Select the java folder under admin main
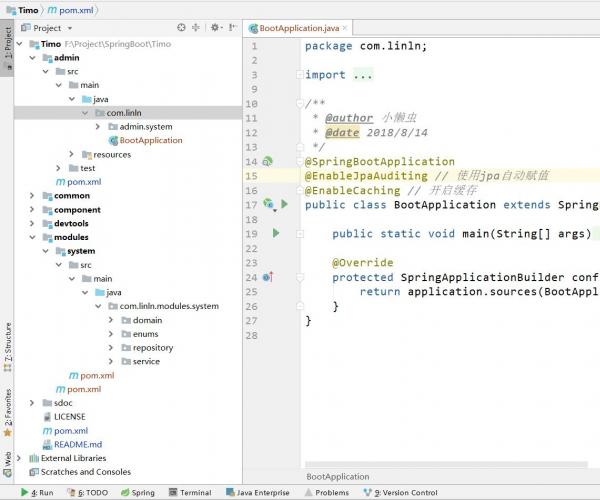 96,99
